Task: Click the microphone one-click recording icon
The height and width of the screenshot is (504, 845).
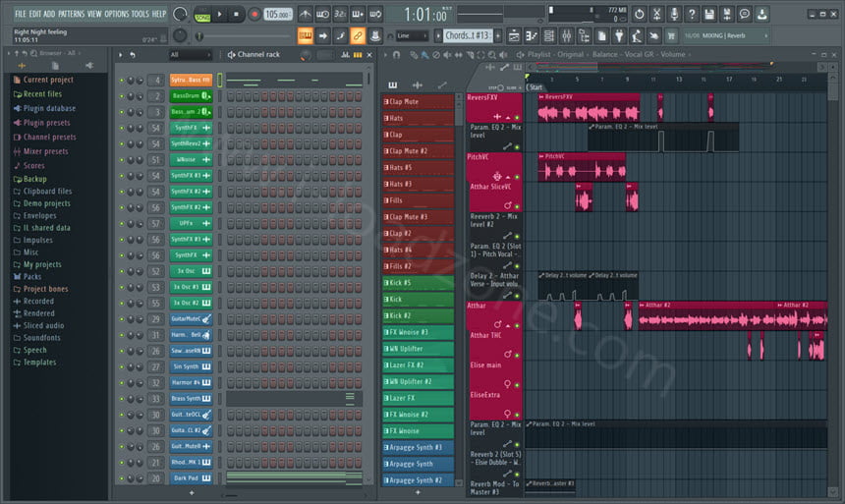Action: (674, 15)
